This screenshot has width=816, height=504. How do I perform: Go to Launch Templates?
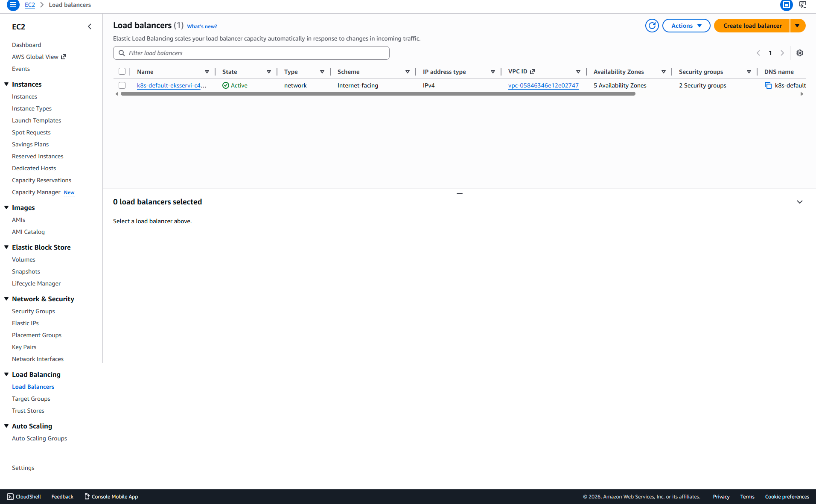36,120
